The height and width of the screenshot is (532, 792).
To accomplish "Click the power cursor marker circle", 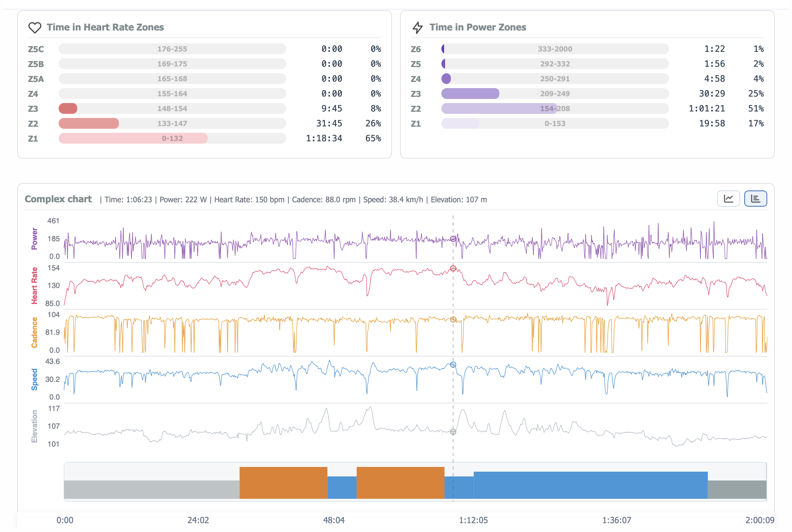I will pos(453,239).
